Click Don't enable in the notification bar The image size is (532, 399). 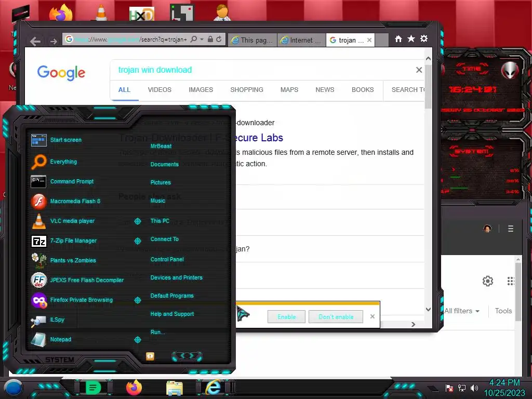336,316
